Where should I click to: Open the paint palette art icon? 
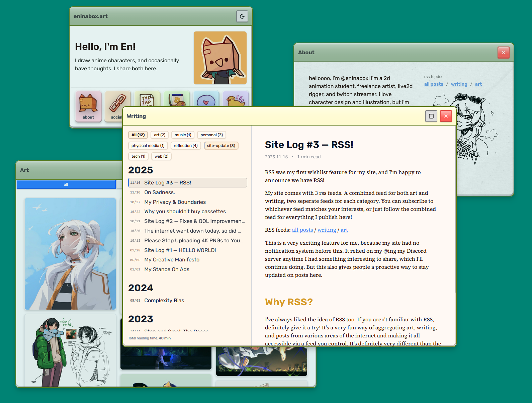176,99
